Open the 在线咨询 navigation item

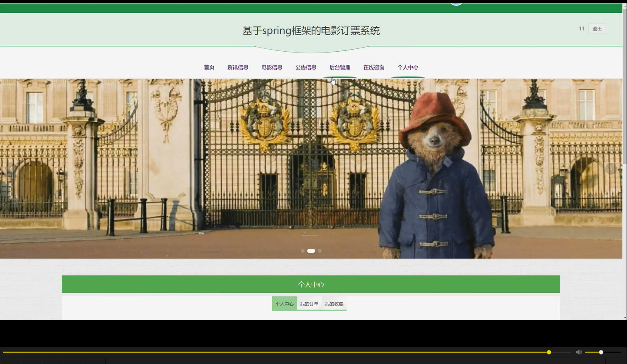point(373,67)
